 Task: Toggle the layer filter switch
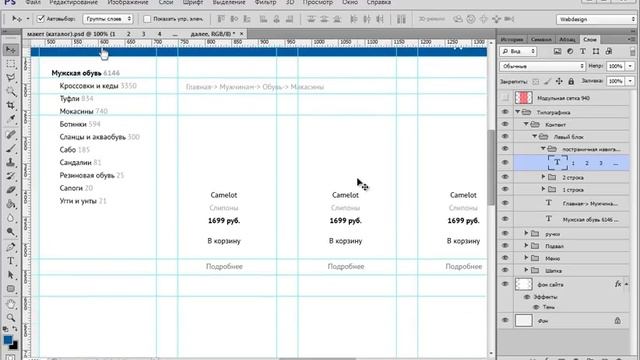click(632, 52)
